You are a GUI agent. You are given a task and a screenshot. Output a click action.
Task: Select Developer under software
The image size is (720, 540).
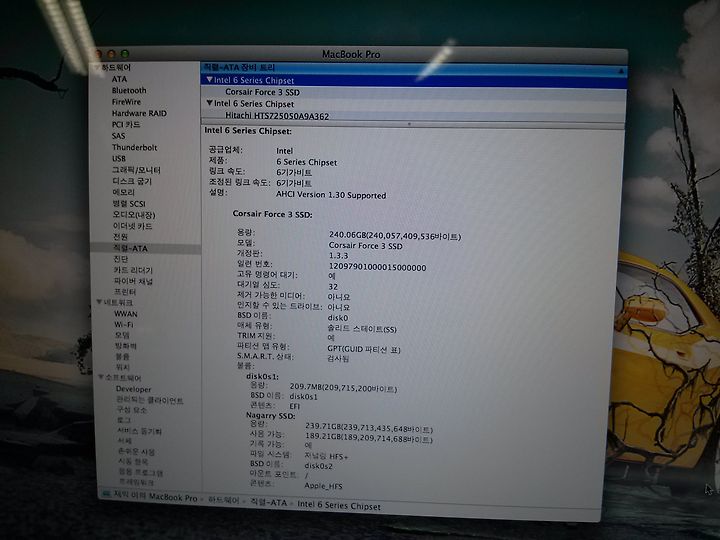click(x=134, y=389)
